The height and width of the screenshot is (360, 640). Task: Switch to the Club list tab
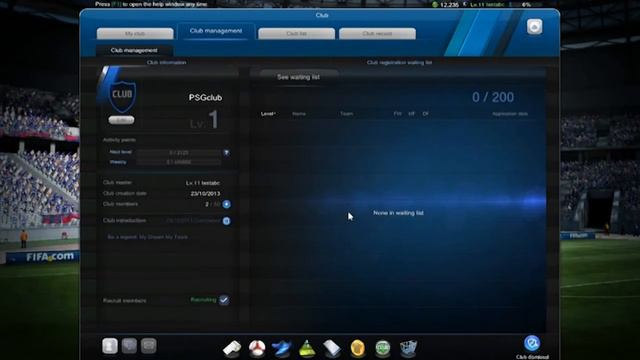[x=297, y=33]
